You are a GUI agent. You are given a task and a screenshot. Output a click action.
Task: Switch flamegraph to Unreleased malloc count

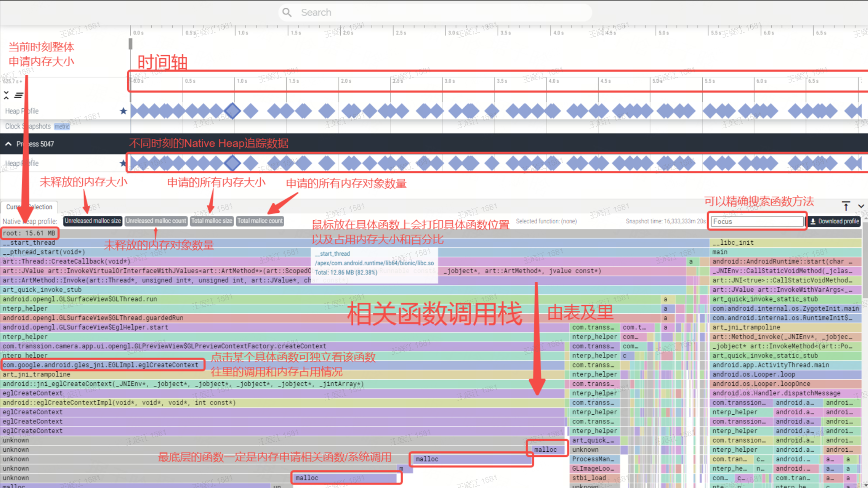(156, 221)
